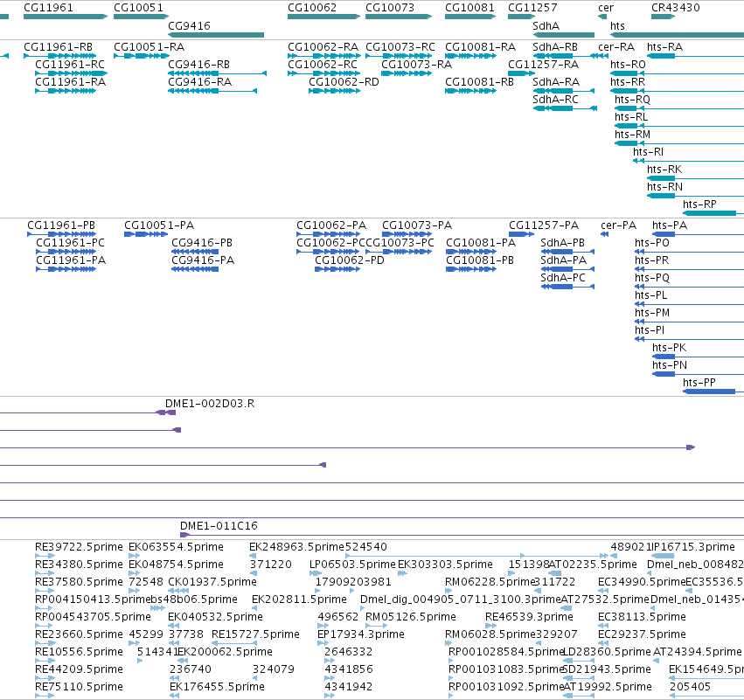Click the CG11961 gene label
The image size is (744, 700).
(48, 8)
